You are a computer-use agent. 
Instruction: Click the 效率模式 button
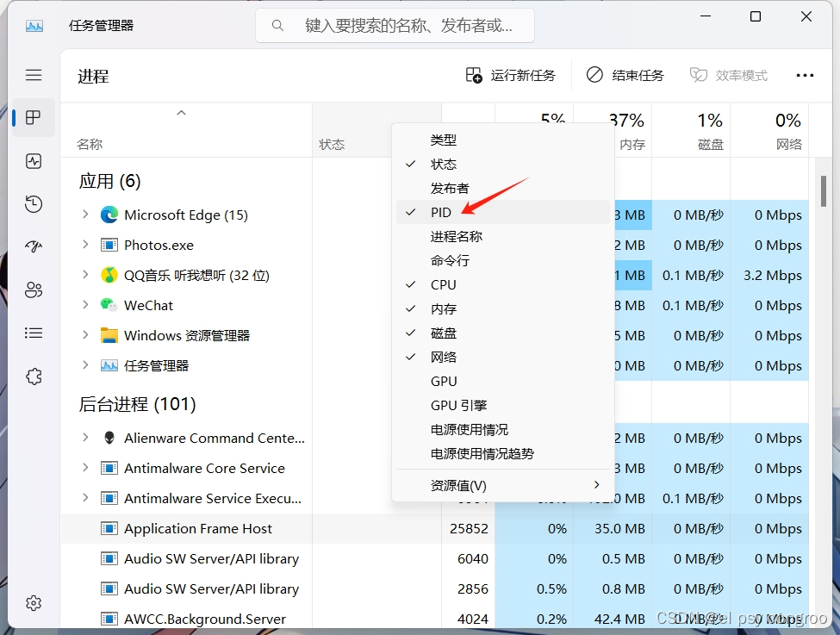click(x=729, y=76)
